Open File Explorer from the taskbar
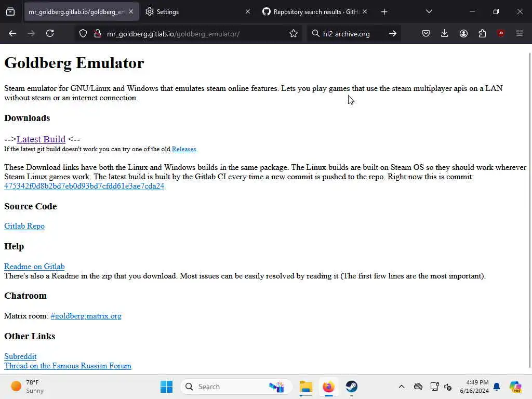The height and width of the screenshot is (399, 532). click(305, 387)
